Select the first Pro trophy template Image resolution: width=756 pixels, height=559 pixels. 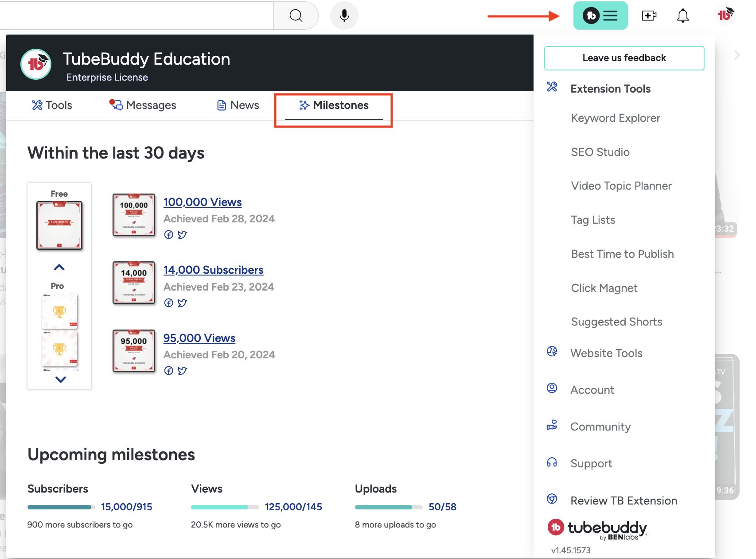click(x=59, y=311)
